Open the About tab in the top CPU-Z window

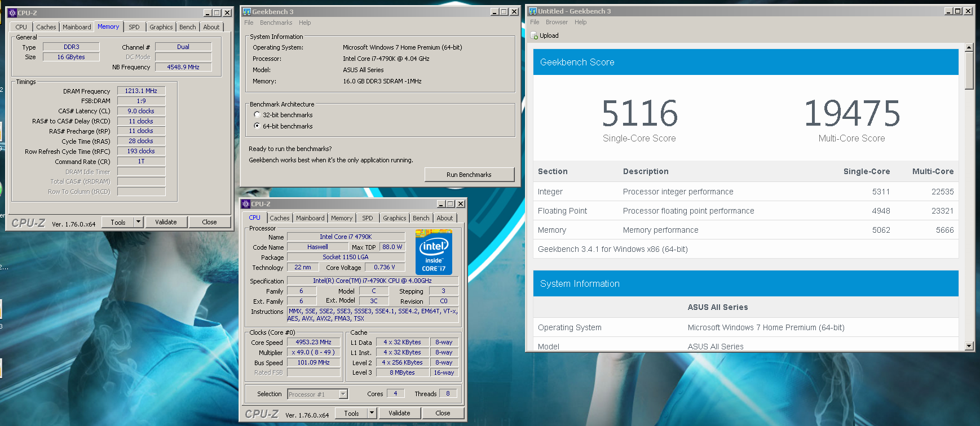click(x=211, y=27)
